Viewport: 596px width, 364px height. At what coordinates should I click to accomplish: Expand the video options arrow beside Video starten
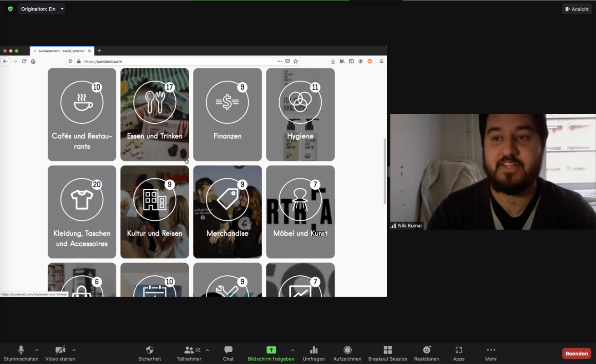tap(74, 350)
